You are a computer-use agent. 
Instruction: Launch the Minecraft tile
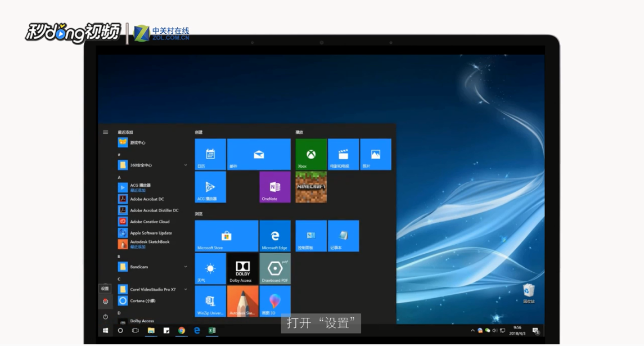311,187
